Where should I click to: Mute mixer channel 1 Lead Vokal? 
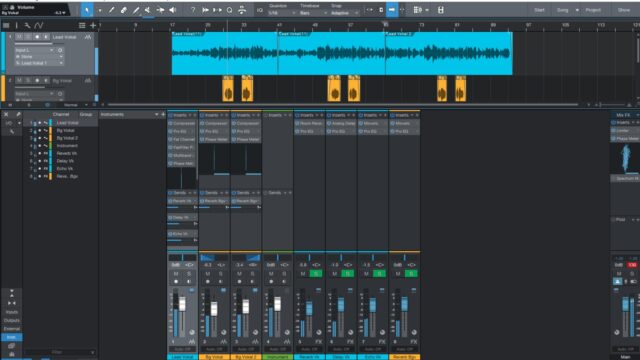pos(176,273)
